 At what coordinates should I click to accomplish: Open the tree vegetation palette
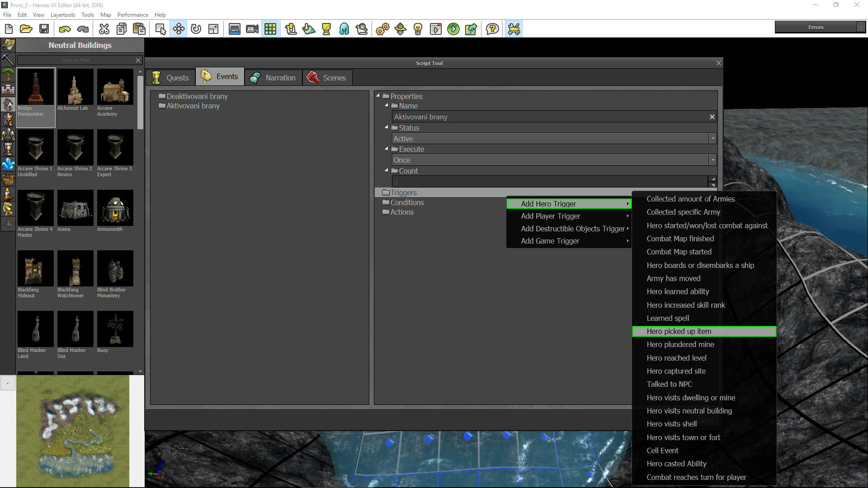click(x=8, y=74)
